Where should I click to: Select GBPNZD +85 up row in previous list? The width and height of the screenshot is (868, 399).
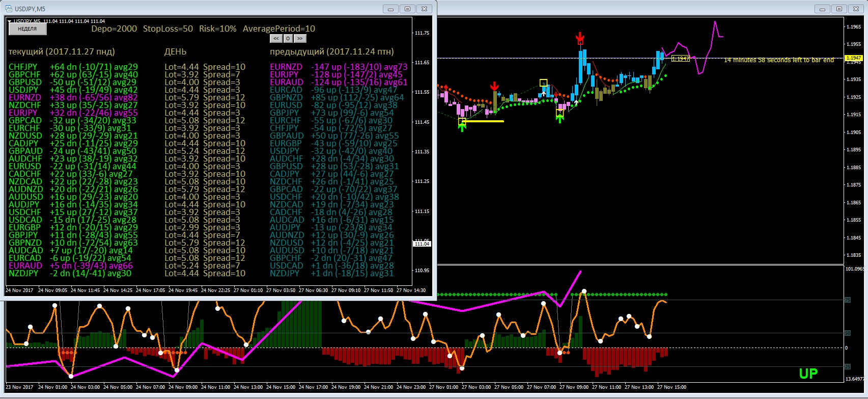(x=337, y=97)
